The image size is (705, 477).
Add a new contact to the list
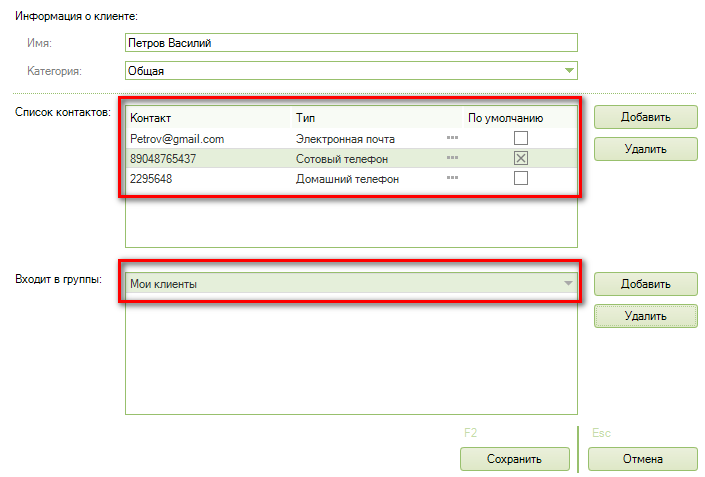click(645, 116)
